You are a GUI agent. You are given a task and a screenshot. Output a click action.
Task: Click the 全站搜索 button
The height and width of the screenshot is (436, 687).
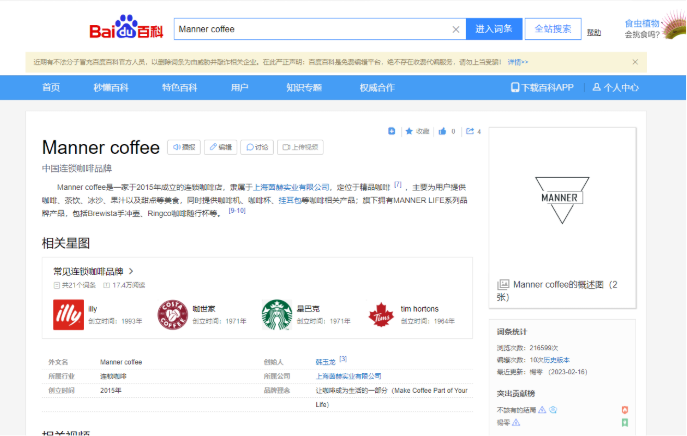tap(553, 29)
